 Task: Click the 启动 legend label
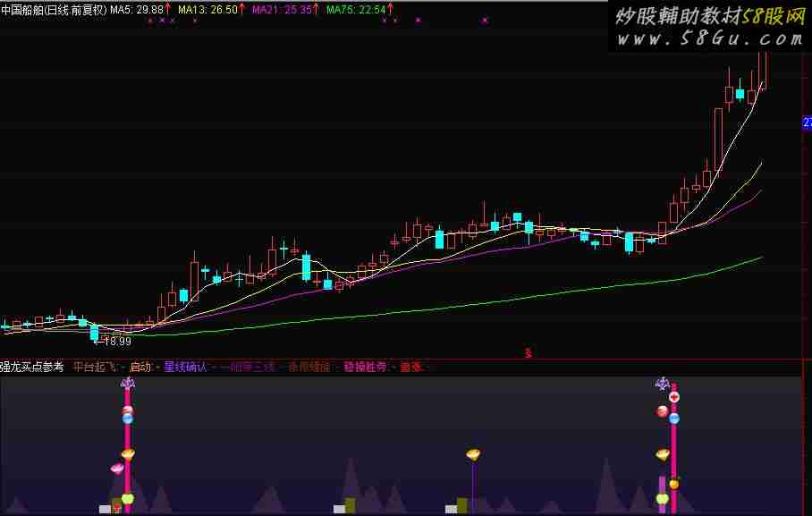[140, 367]
